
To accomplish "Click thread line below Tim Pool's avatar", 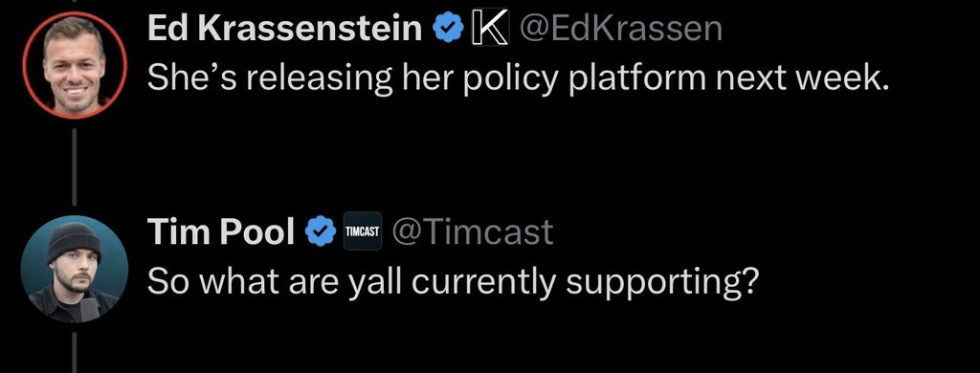I will (x=75, y=352).
